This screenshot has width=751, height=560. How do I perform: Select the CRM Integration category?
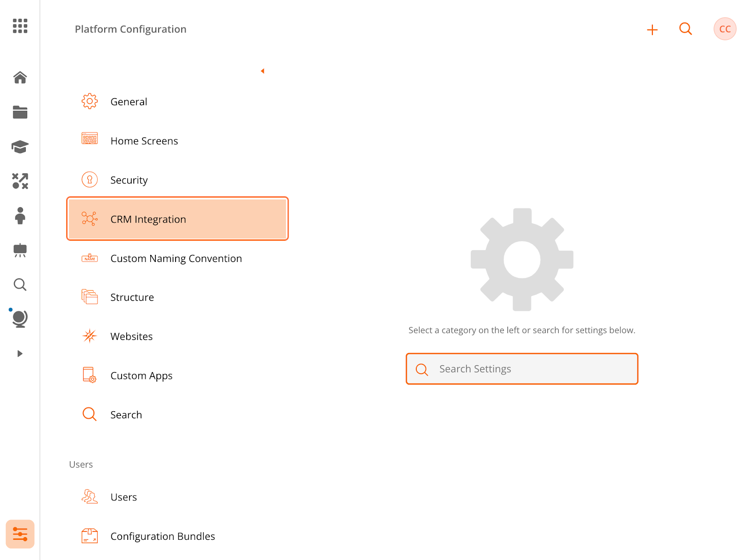click(x=177, y=219)
